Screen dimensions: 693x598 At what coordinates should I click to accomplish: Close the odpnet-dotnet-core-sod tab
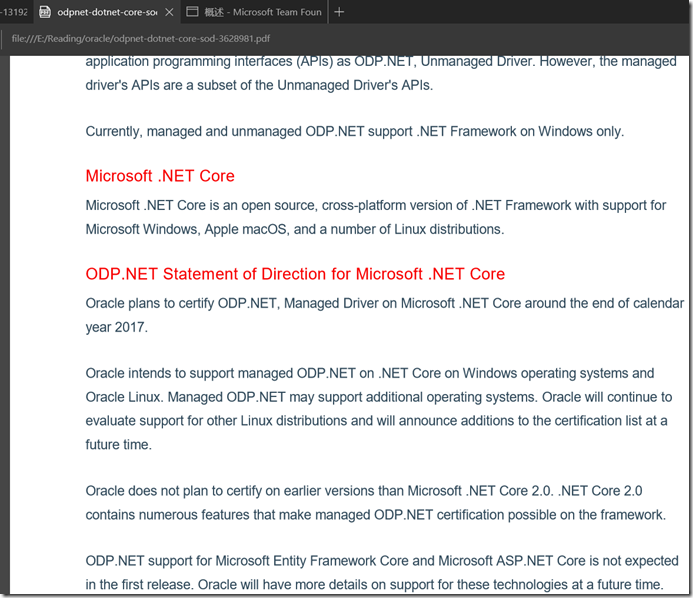[169, 12]
